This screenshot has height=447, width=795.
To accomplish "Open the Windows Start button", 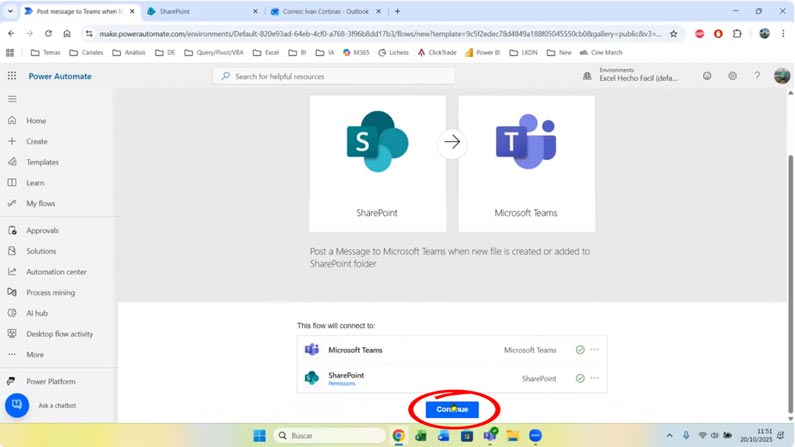I will click(x=260, y=435).
